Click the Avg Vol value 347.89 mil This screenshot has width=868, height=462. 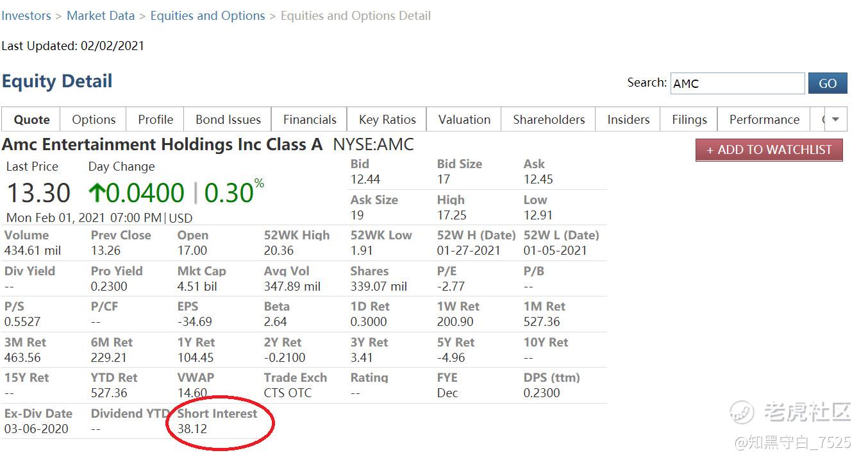292,287
